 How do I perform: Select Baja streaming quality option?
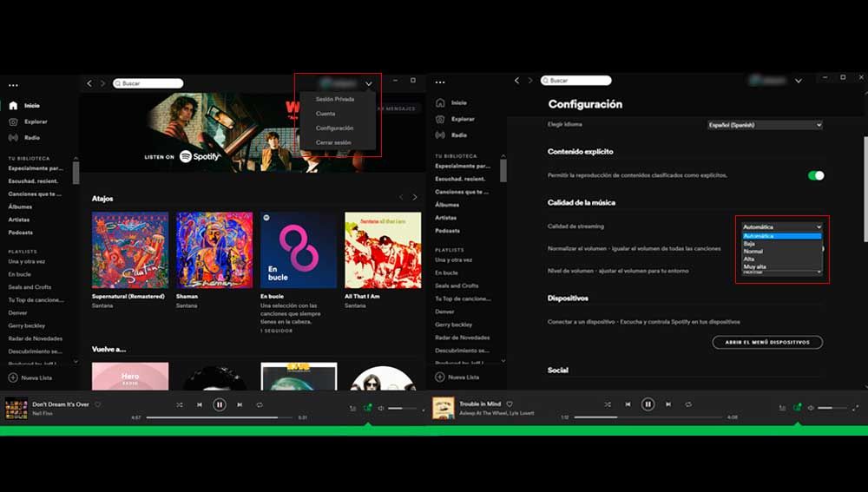pyautogui.click(x=782, y=244)
